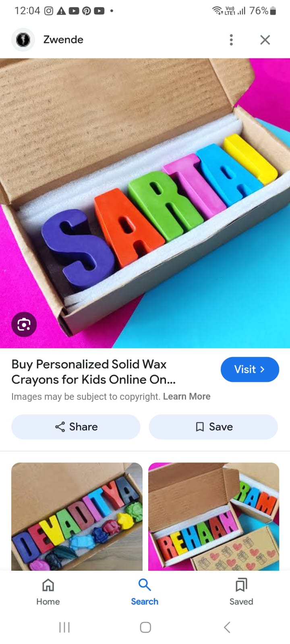
Task: Select the Search tab
Action: pos(145,592)
